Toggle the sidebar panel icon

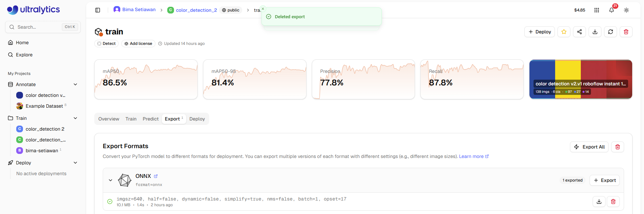tap(98, 10)
